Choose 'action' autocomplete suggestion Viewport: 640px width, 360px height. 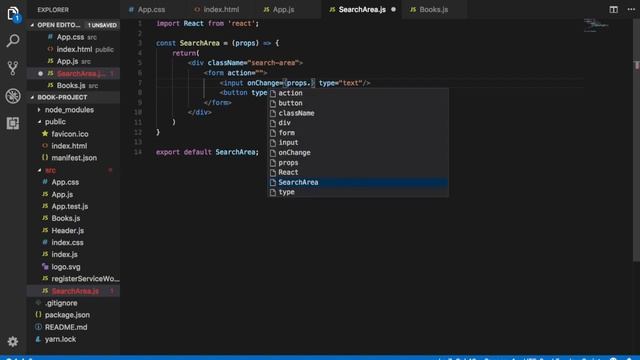[358, 93]
